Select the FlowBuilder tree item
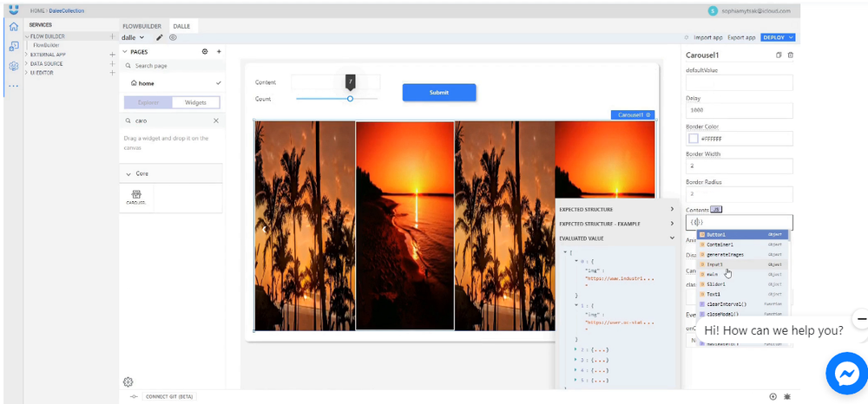 coord(46,45)
